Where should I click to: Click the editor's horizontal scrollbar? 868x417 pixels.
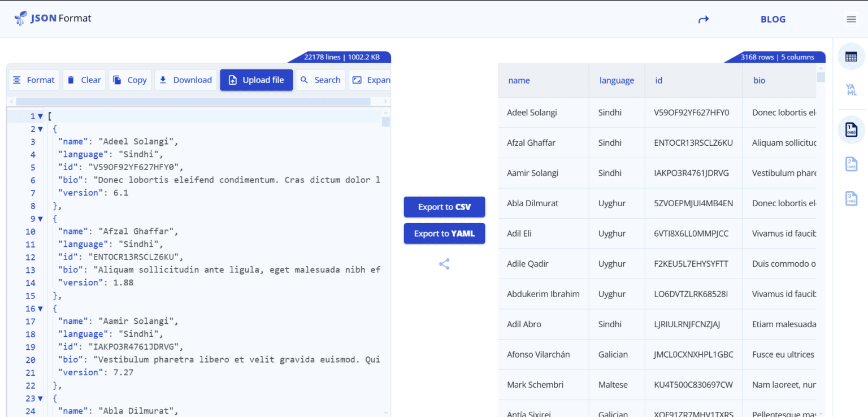pos(198,101)
